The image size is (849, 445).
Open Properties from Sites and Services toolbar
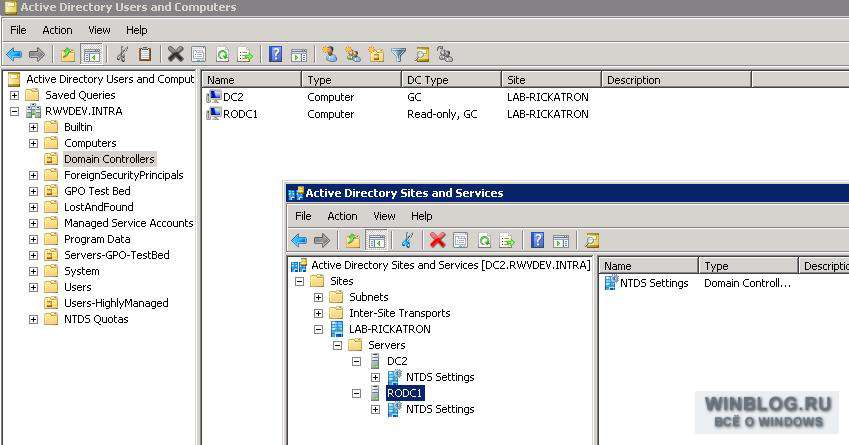pyautogui.click(x=460, y=240)
